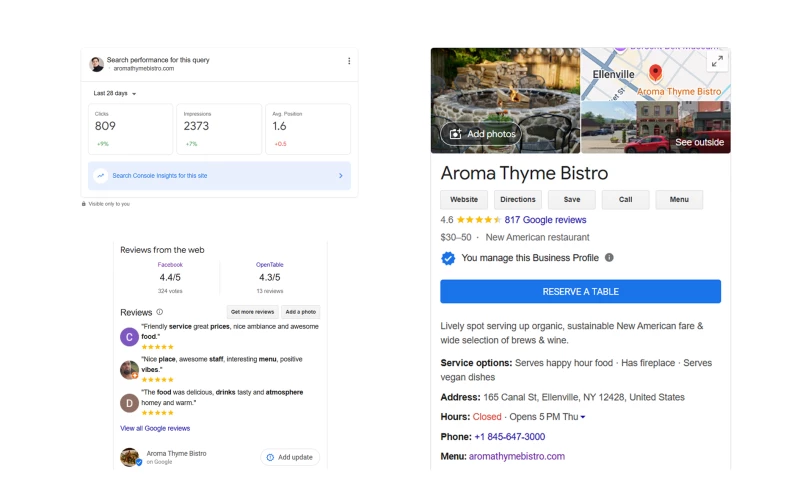Click the lock icon beside Visible only to you

84,204
